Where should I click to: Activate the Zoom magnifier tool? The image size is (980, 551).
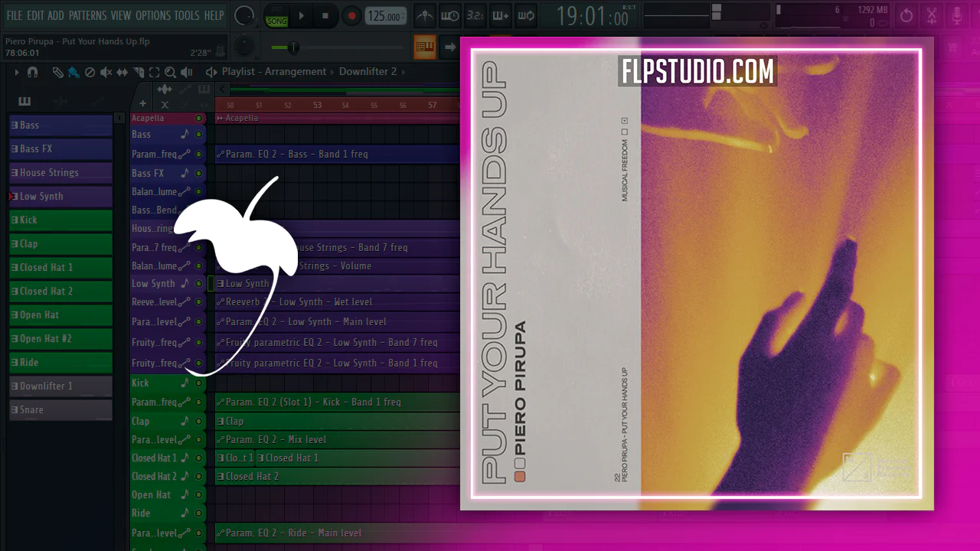point(170,72)
